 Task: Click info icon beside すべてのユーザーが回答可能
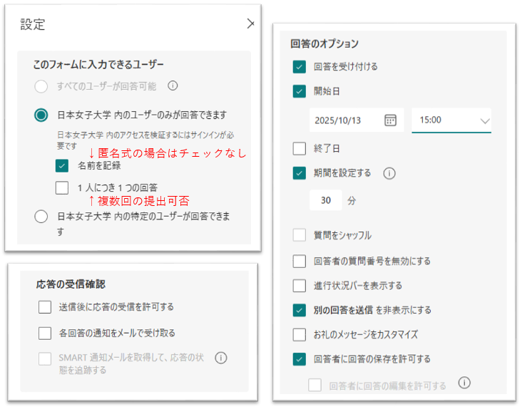[172, 86]
